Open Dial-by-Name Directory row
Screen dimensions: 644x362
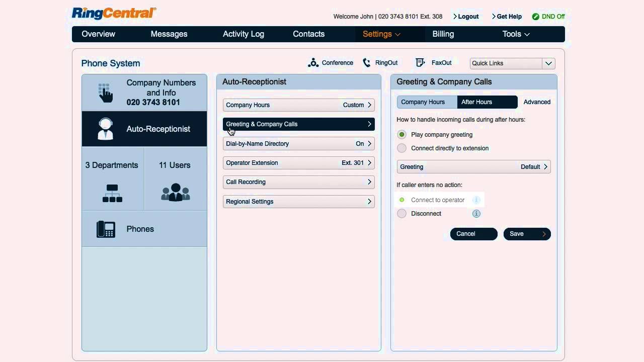299,144
